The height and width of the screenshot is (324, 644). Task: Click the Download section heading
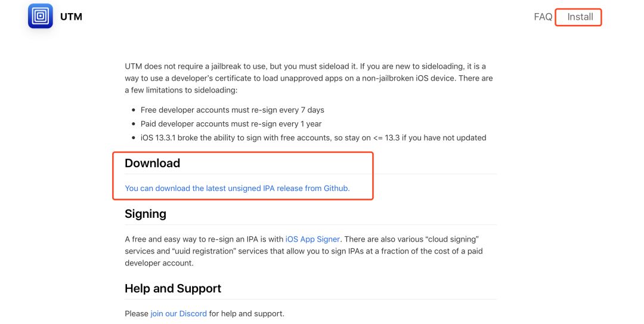click(152, 163)
